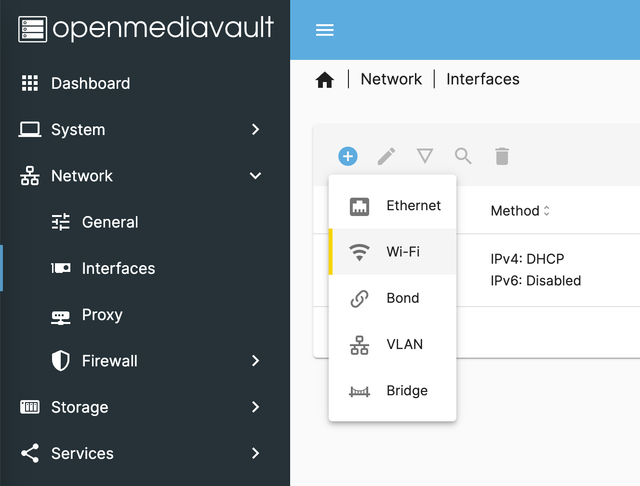Click the trash delete icon
The width and height of the screenshot is (640, 486).
(502, 156)
